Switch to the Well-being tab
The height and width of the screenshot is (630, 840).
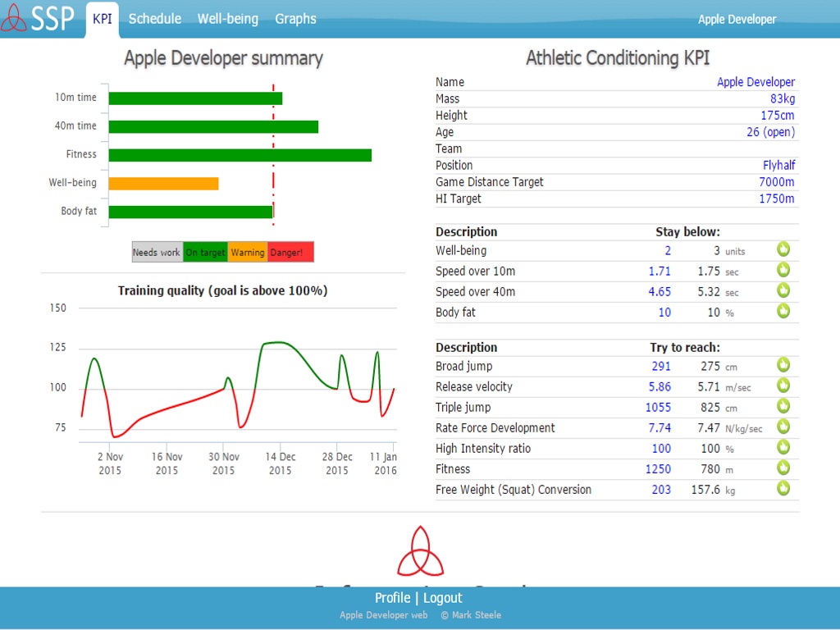pyautogui.click(x=227, y=19)
